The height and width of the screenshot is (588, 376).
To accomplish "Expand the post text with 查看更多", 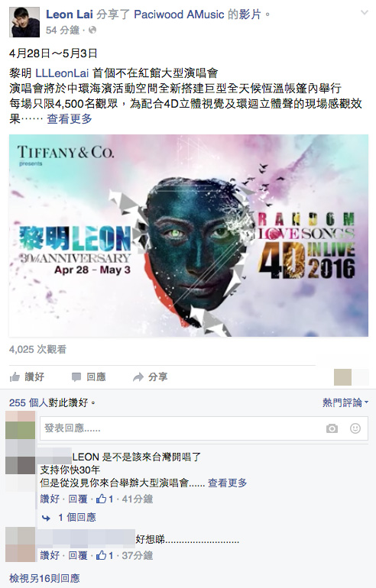I will [70, 119].
